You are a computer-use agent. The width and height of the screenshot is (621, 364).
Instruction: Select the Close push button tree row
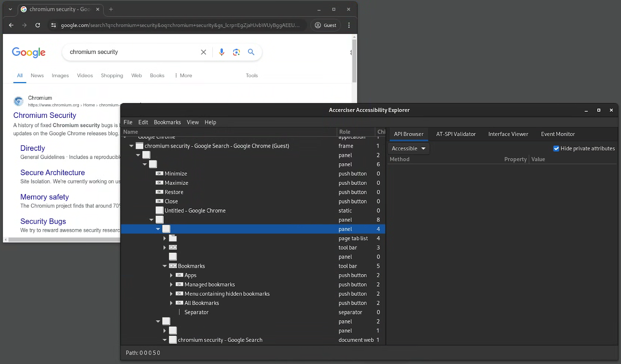pyautogui.click(x=253, y=202)
